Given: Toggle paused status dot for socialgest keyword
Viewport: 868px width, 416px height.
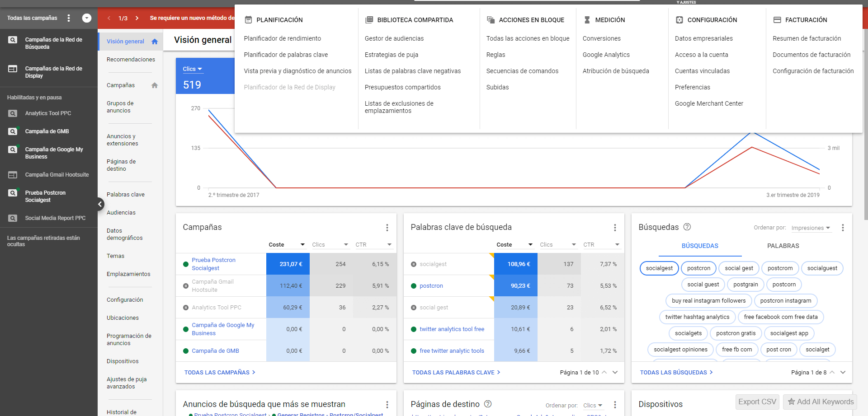Looking at the screenshot, I should pyautogui.click(x=414, y=264).
